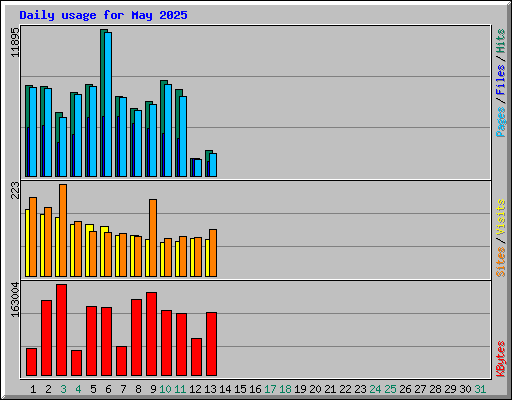Click the 163004 y-axis value

coord(15,299)
